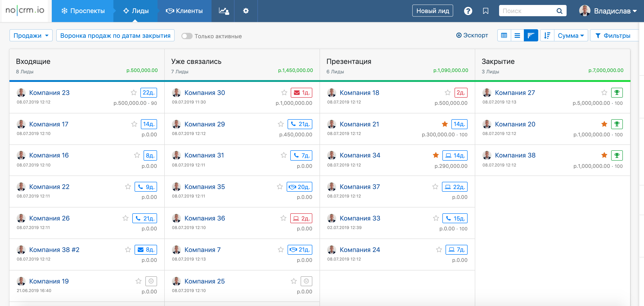Click the bookmark icon in the header
Screen dimensions: 644x306
[x=486, y=11]
